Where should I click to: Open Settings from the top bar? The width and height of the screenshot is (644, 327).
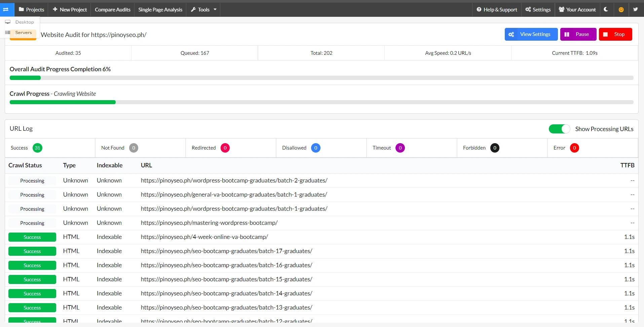click(x=537, y=9)
